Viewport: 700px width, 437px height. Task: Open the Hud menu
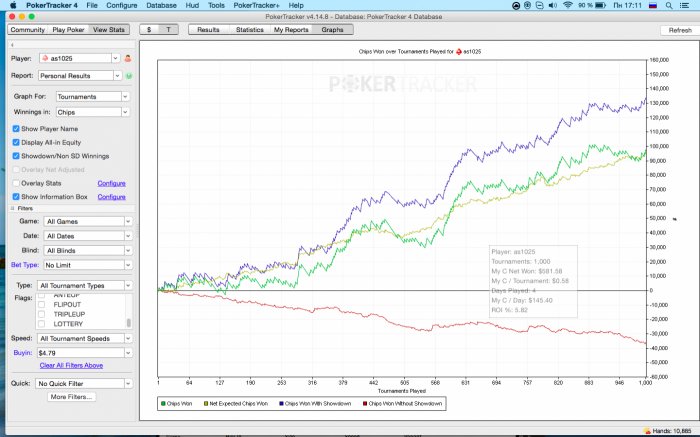click(x=192, y=5)
